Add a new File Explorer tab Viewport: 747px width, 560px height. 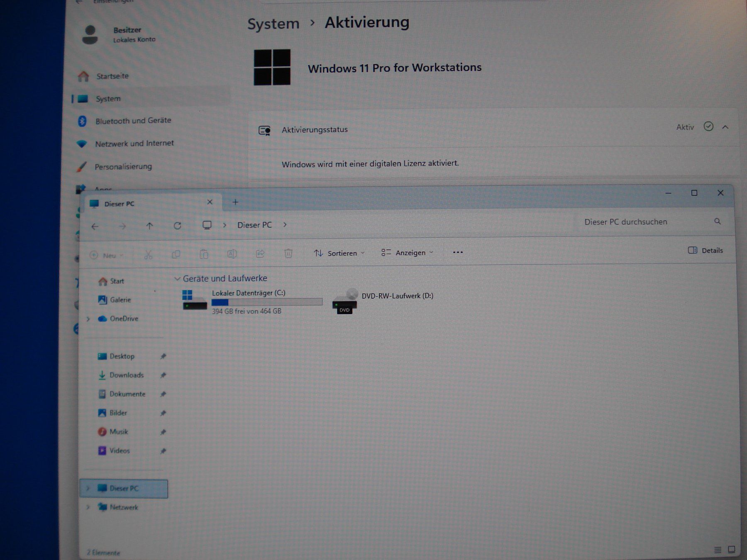tap(235, 202)
